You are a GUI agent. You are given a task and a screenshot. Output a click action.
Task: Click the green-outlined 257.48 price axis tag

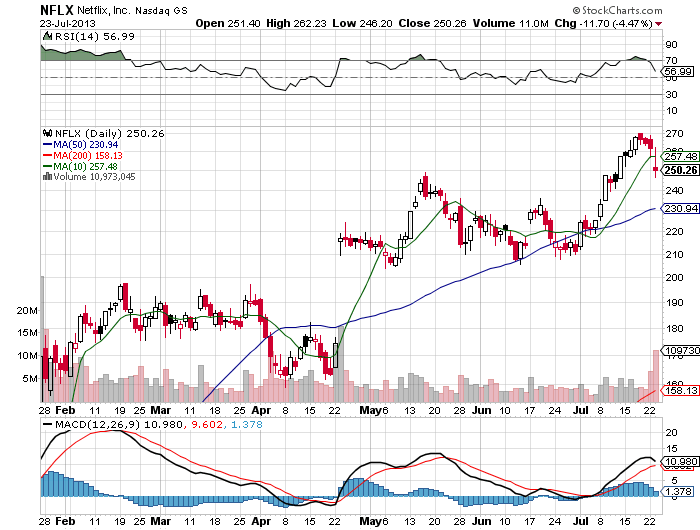pyautogui.click(x=680, y=156)
